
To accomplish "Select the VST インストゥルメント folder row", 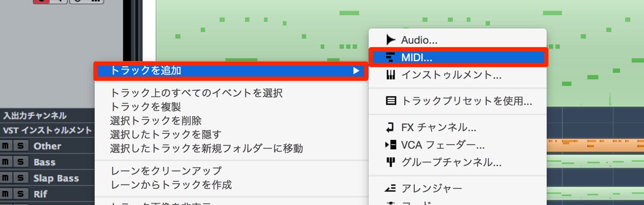I will [47, 130].
